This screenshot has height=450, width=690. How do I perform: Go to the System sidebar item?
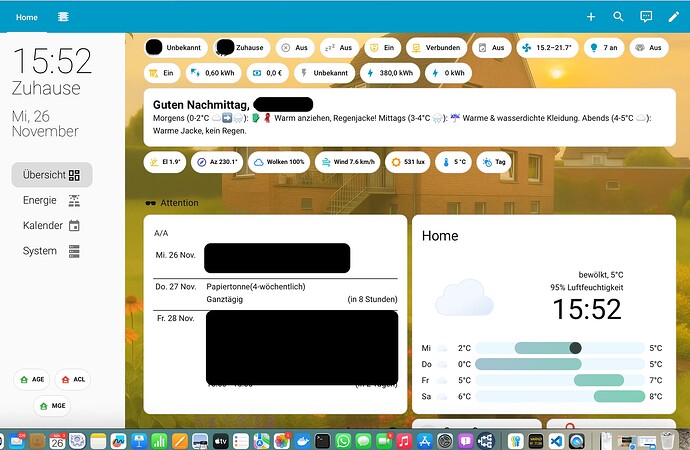pos(52,251)
